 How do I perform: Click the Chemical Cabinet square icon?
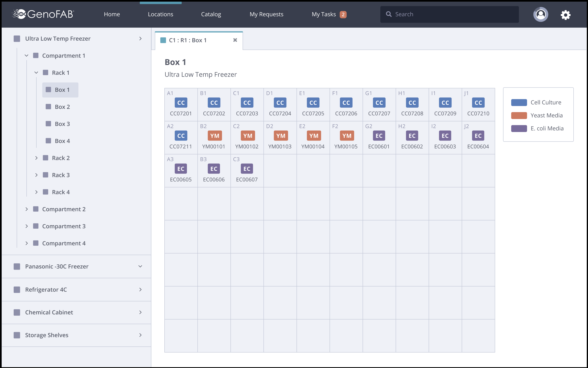click(17, 312)
